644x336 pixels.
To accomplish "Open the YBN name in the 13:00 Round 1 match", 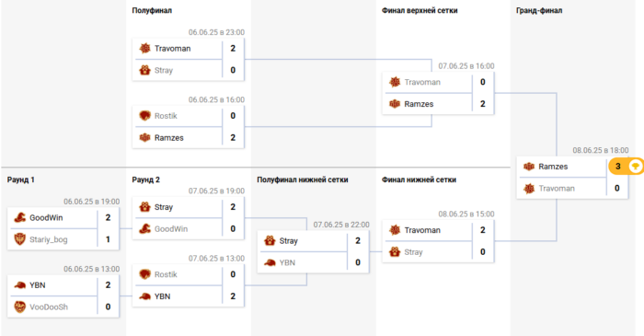I will (x=38, y=285).
